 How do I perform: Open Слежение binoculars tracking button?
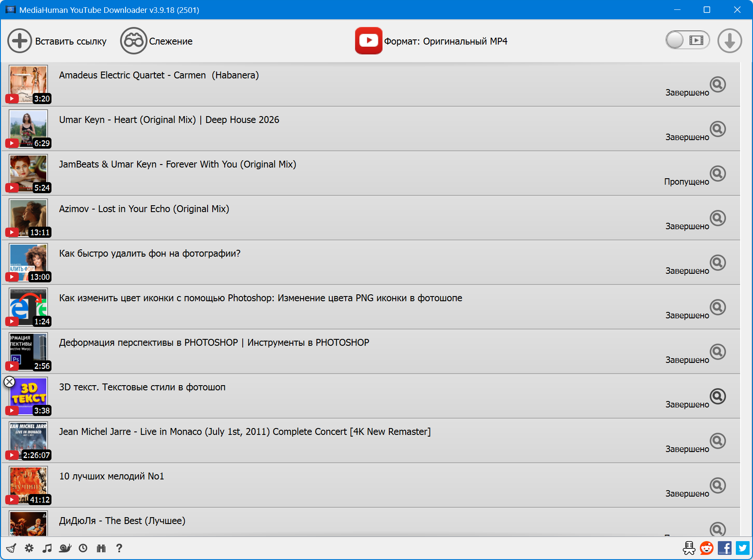(x=133, y=41)
